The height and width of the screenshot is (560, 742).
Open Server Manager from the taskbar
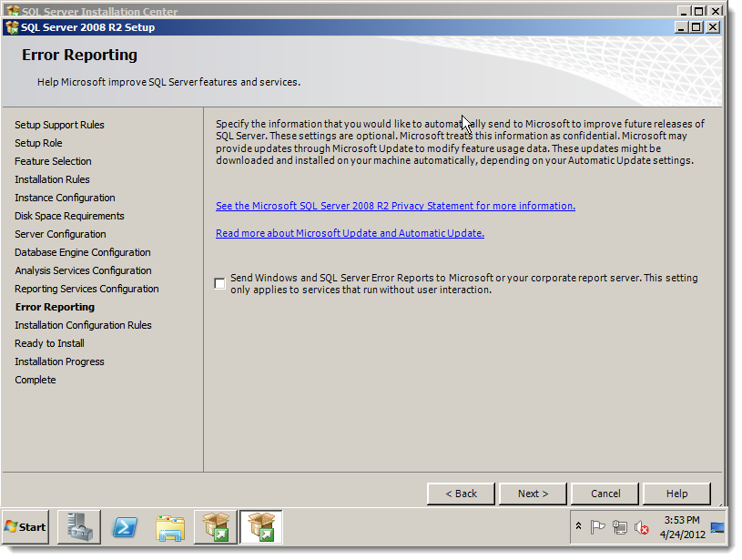tap(79, 527)
